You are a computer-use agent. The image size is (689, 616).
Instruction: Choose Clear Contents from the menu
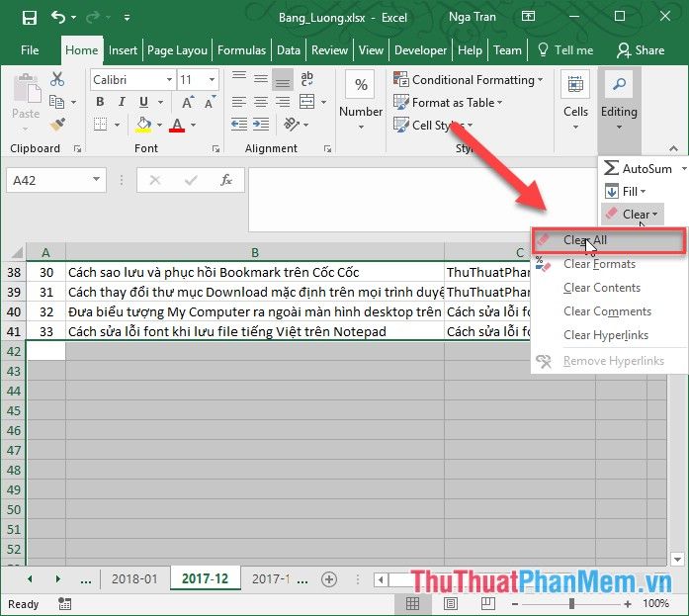(x=601, y=288)
